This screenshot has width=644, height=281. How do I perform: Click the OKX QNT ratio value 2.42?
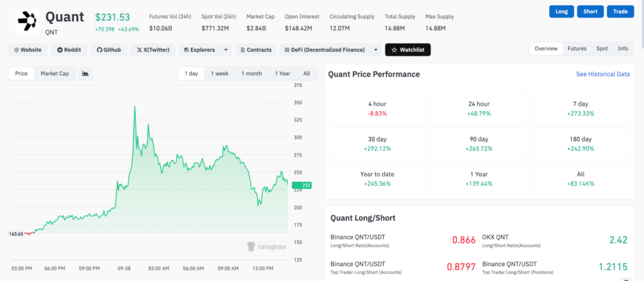(619, 240)
